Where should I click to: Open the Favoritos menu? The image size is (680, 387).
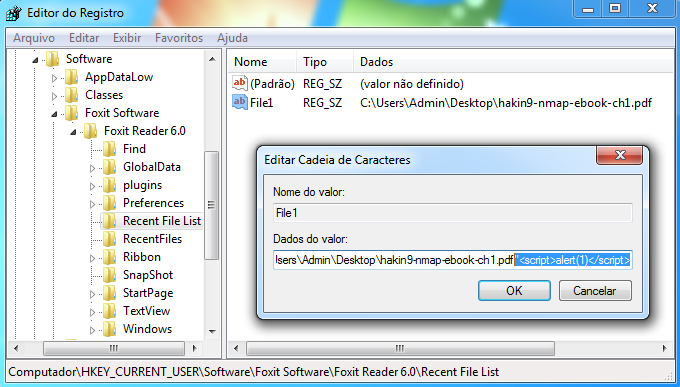coord(179,38)
